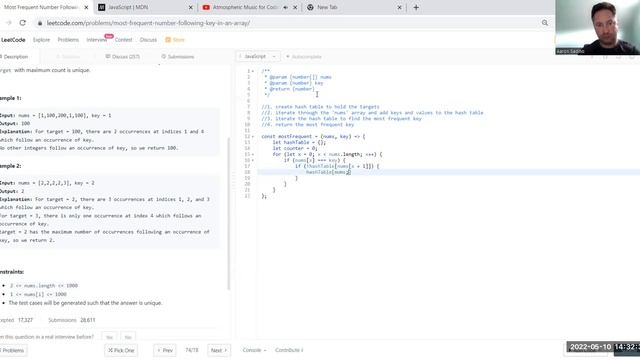Click the MDN favicon on JavaScript tab
Image resolution: width=640 pixels, height=360 pixels.
coord(102,7)
